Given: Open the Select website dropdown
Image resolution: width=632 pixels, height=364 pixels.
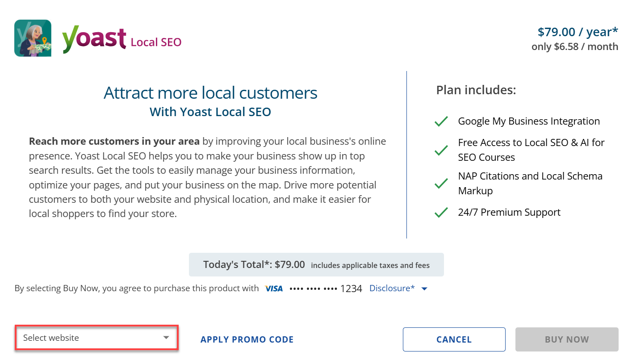Looking at the screenshot, I should click(x=96, y=338).
